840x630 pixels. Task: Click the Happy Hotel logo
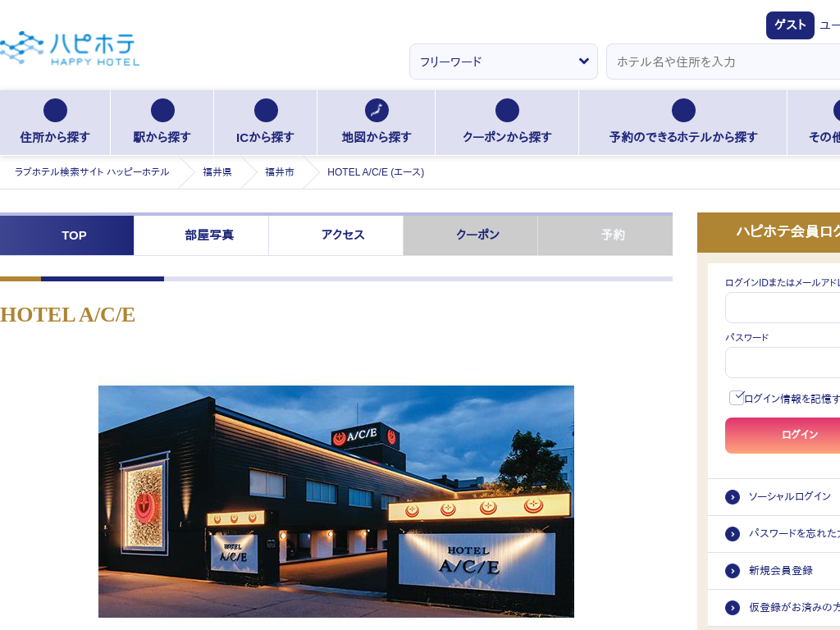(70, 48)
